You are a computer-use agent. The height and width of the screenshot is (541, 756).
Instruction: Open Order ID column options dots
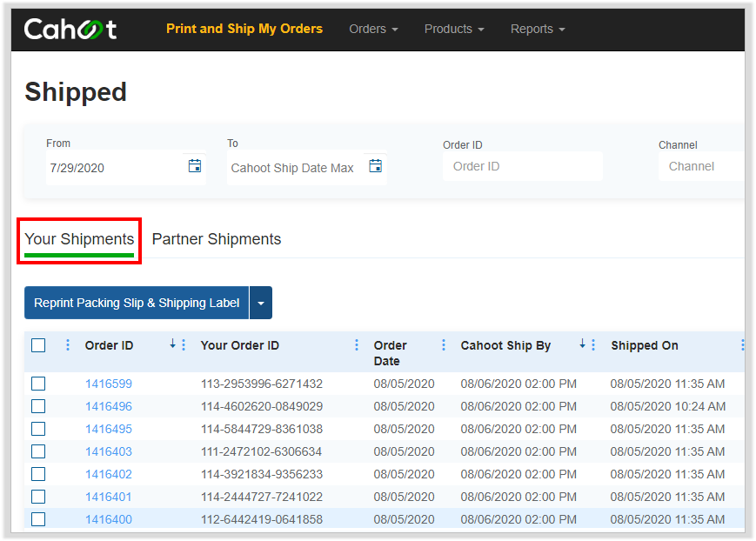point(184,344)
